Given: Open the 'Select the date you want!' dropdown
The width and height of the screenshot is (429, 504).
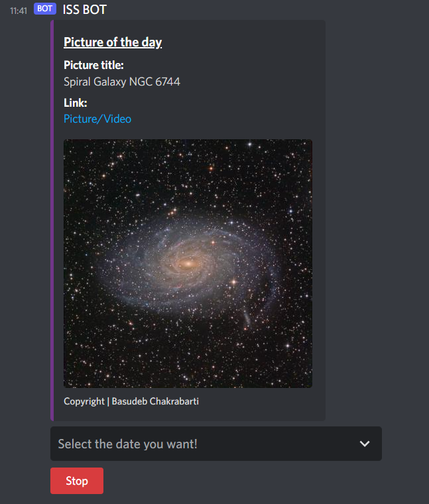Looking at the screenshot, I should click(216, 444).
